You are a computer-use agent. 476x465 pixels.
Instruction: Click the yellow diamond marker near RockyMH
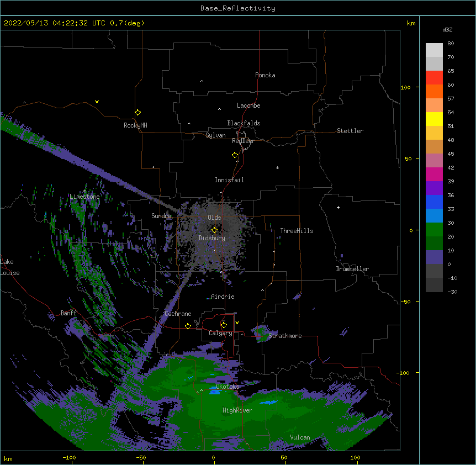click(x=137, y=113)
